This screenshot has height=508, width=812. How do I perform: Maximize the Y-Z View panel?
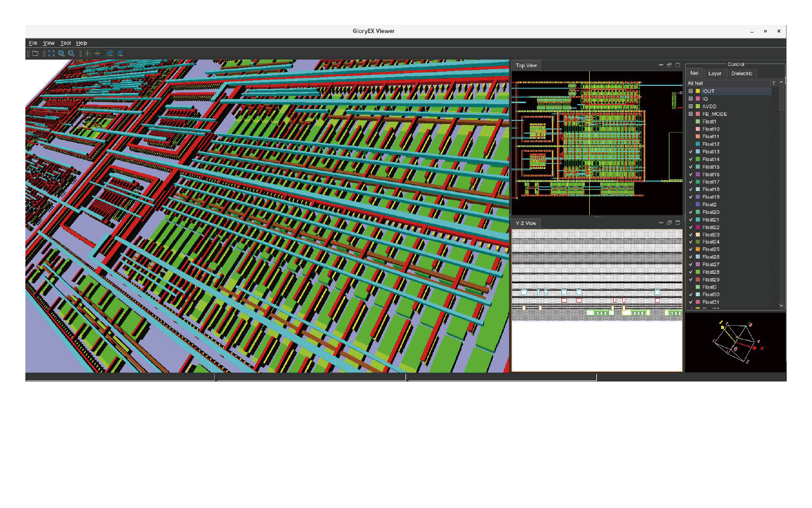pos(678,223)
